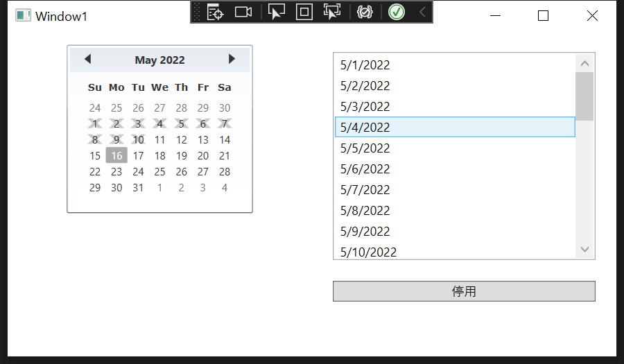Enable the Track Focused Element icon

click(332, 12)
